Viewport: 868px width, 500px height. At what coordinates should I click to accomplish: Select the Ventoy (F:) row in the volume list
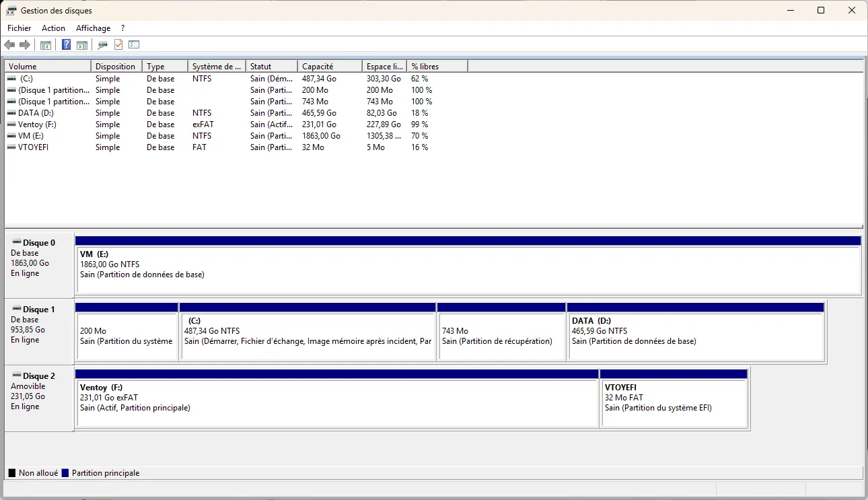[x=37, y=124]
